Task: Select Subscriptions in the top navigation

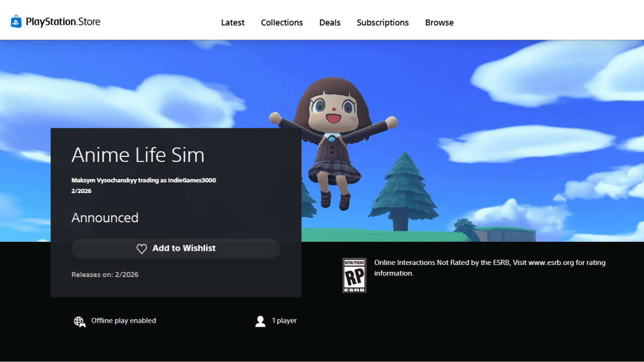Action: pos(383,23)
